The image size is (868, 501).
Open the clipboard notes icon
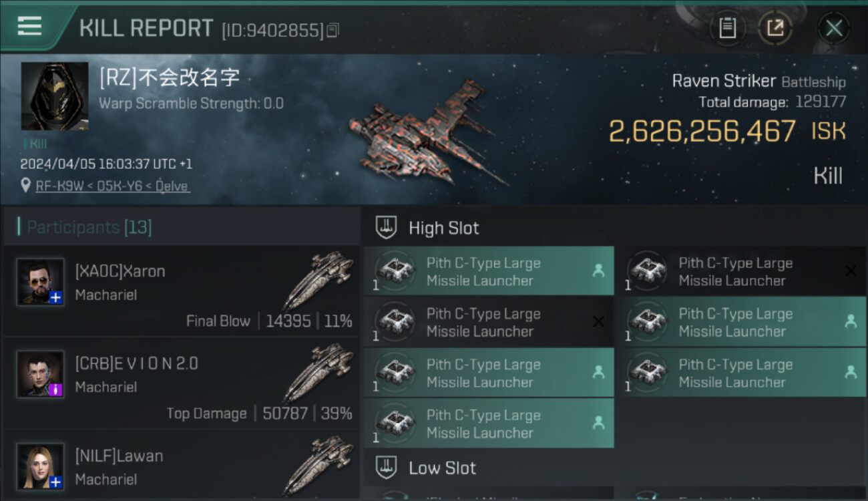click(727, 28)
